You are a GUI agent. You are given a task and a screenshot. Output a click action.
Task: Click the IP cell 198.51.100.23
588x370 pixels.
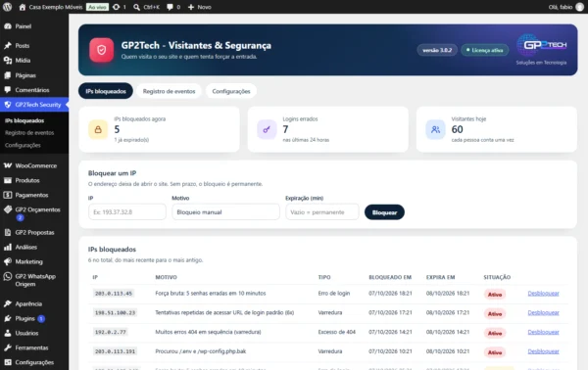pos(115,312)
